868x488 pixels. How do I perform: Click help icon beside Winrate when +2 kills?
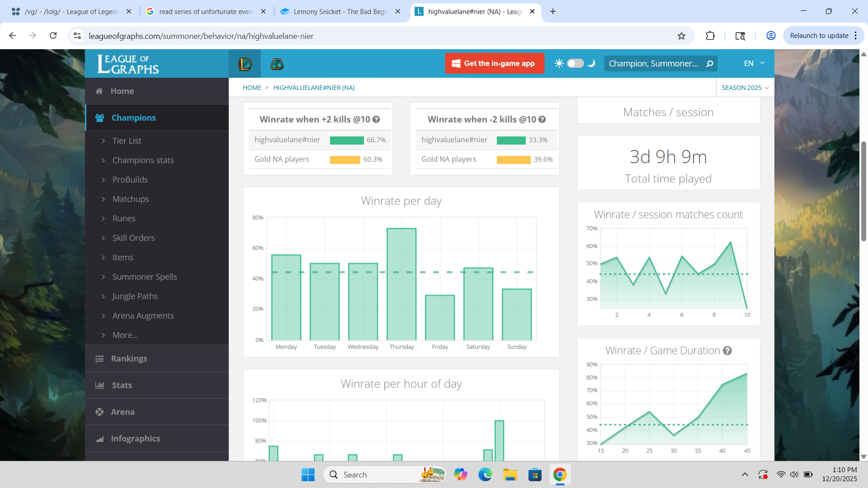(376, 119)
